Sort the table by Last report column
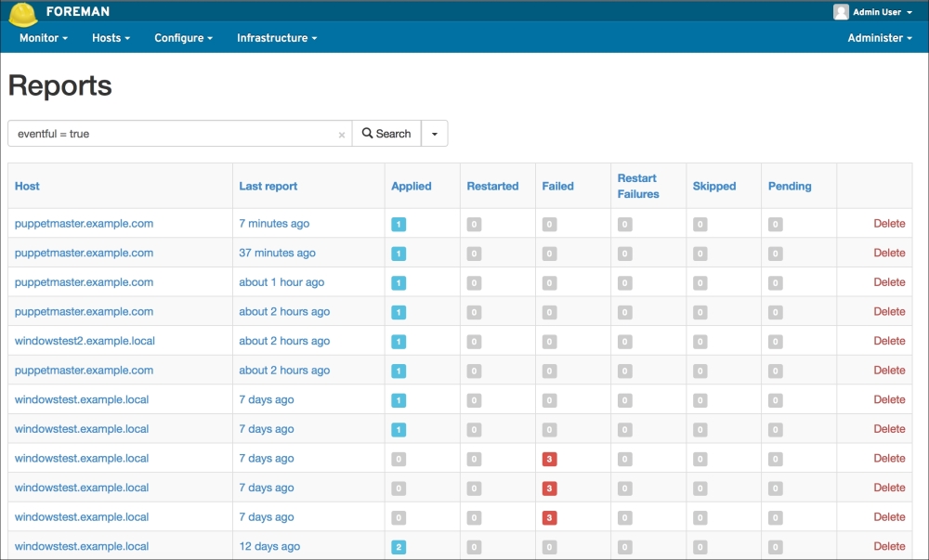The width and height of the screenshot is (929, 560). click(x=268, y=186)
